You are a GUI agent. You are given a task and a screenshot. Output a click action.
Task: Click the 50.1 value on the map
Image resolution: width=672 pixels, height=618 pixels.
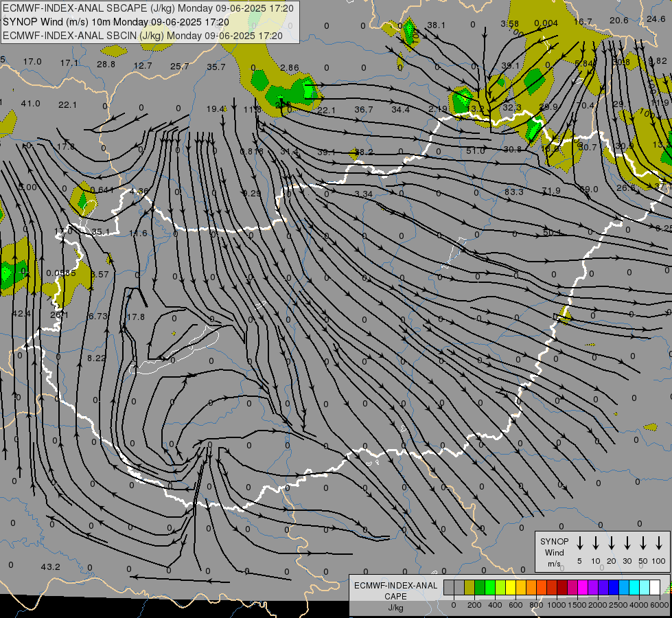[x=552, y=232]
